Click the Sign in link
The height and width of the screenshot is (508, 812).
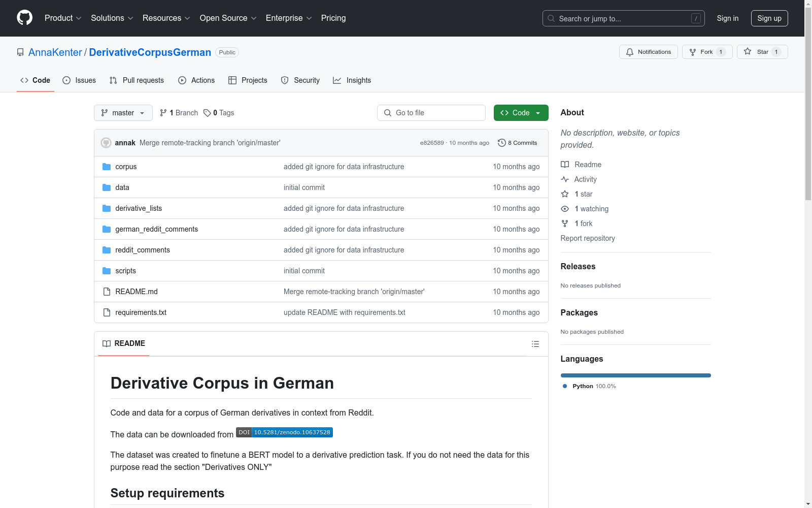[x=728, y=18]
